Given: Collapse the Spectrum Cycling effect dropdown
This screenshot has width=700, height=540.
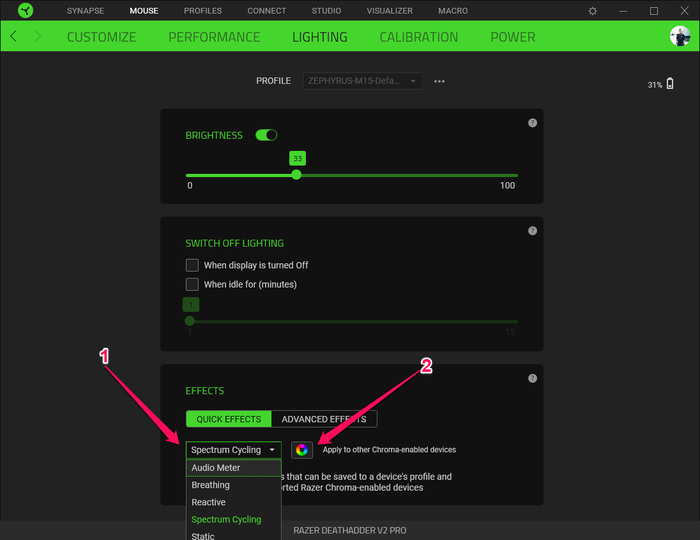Looking at the screenshot, I should [x=233, y=450].
